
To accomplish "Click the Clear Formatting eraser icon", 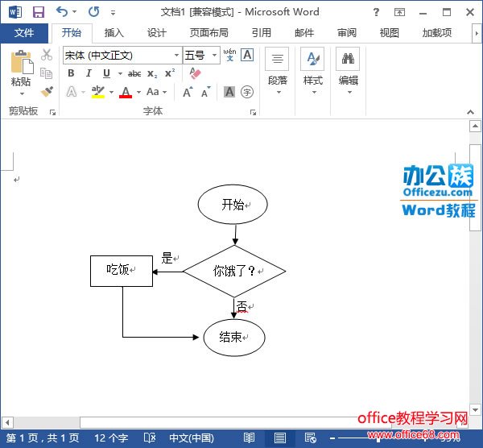I will (195, 73).
